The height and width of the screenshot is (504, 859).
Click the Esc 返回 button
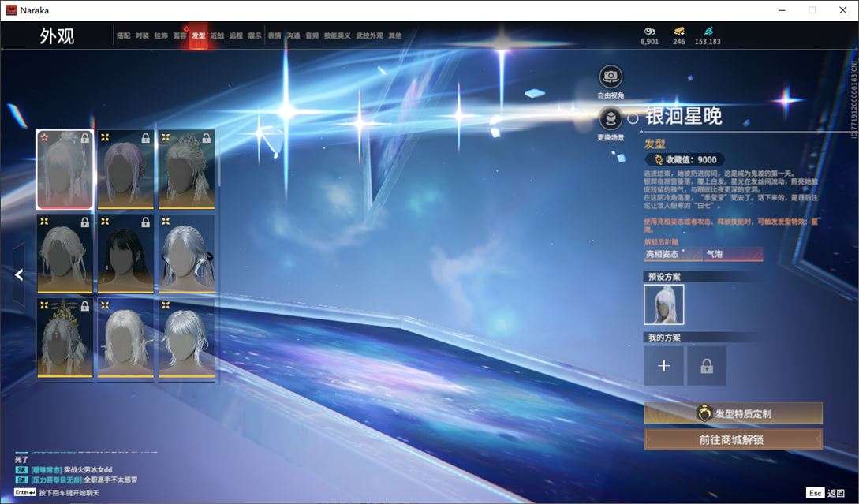[x=826, y=493]
